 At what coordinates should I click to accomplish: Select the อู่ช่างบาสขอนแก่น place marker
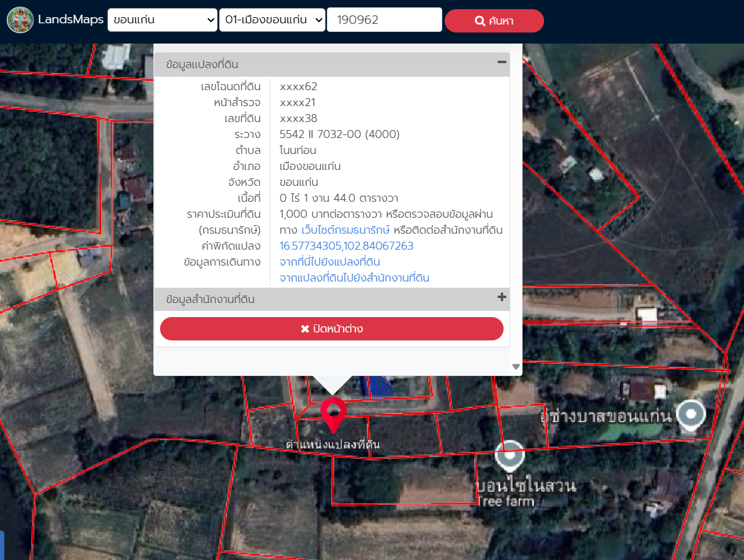pyautogui.click(x=691, y=414)
